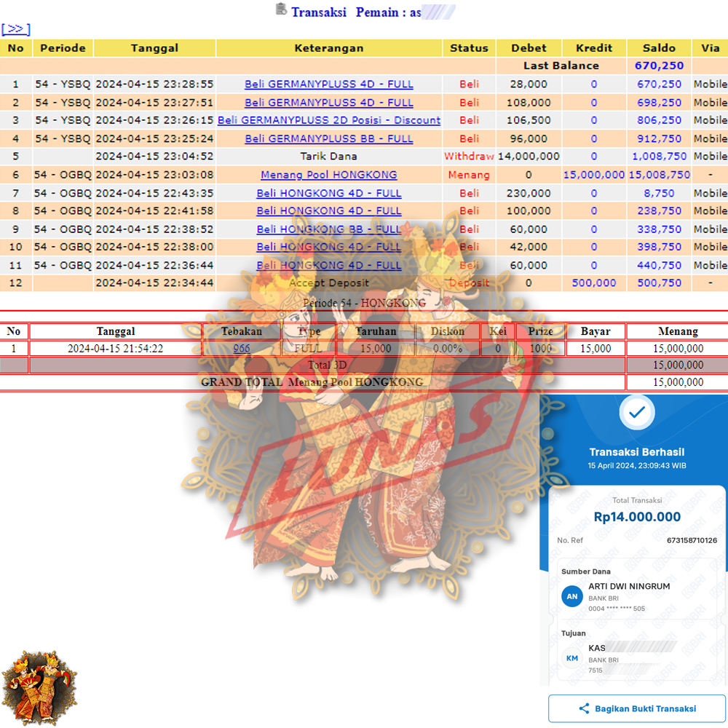Screen dimensions: 728x728
Task: Click the blue checkmark success icon
Action: tap(636, 412)
